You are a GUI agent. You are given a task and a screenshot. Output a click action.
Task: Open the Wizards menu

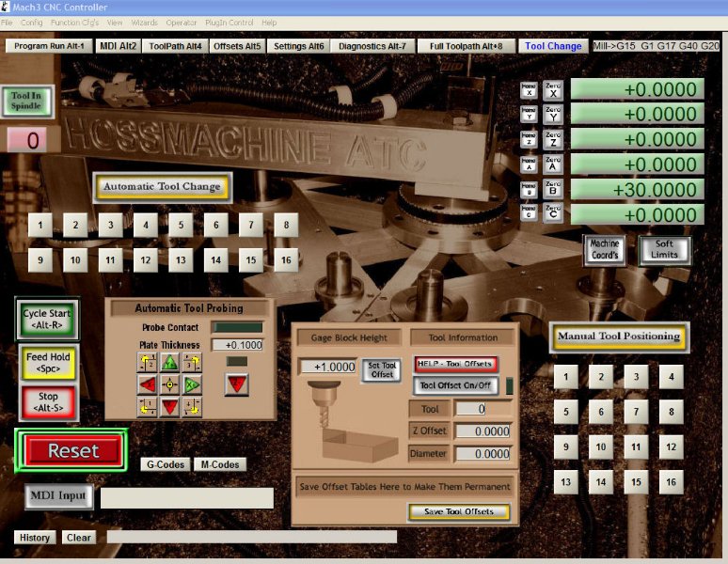[x=145, y=23]
